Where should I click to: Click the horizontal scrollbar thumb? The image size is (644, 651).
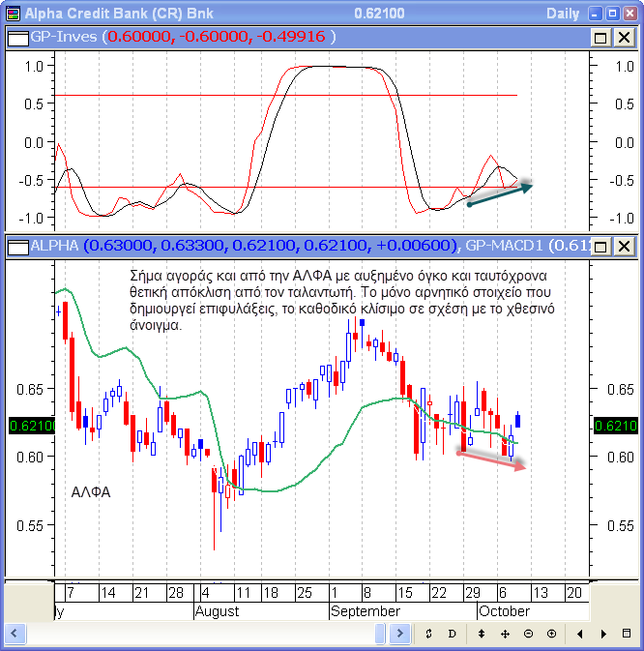pyautogui.click(x=380, y=634)
